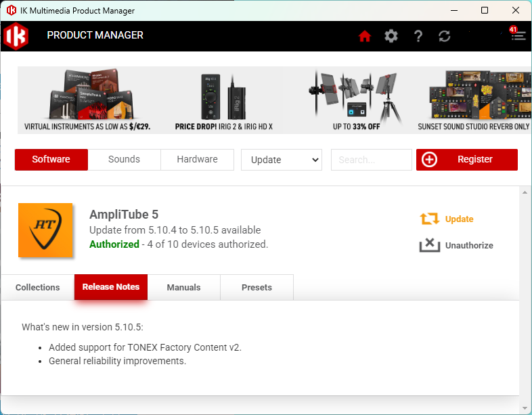The height and width of the screenshot is (415, 532).
Task: Go to the home screen icon
Action: [365, 36]
